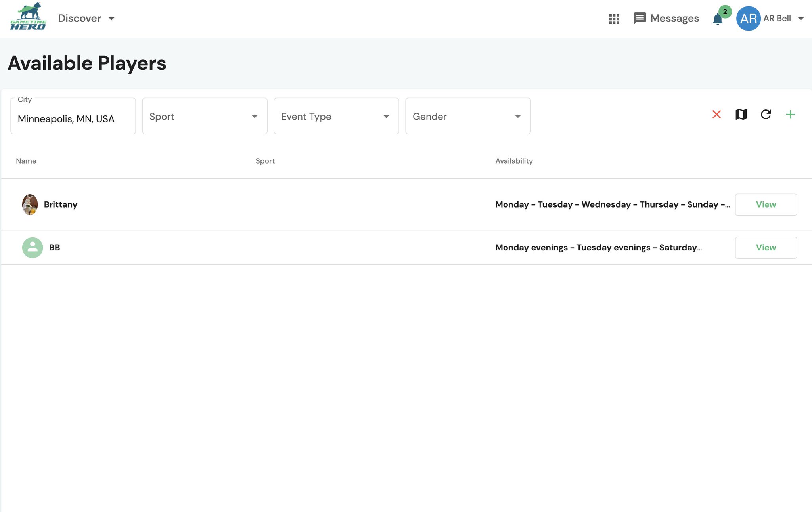Image resolution: width=812 pixels, height=512 pixels.
Task: Open the apps grid icon
Action: point(614,19)
